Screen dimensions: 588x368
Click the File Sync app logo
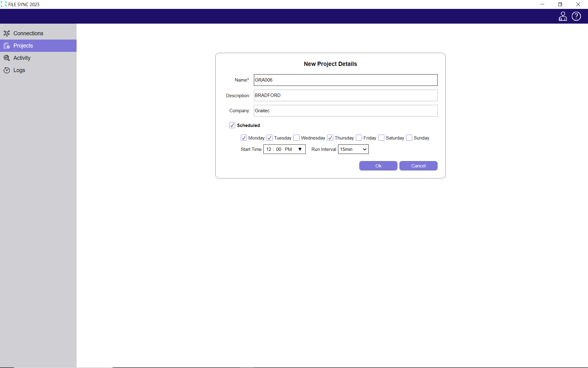coord(4,4)
